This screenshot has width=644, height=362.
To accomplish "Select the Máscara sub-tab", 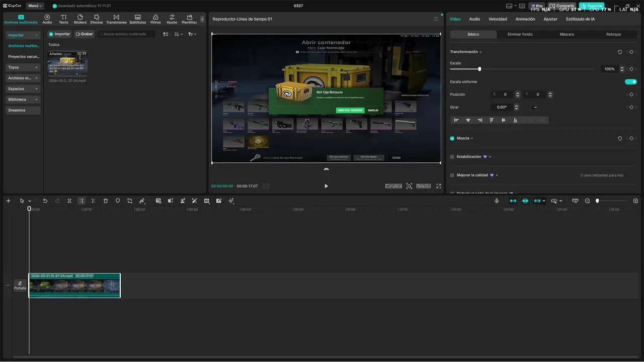I will 567,34.
